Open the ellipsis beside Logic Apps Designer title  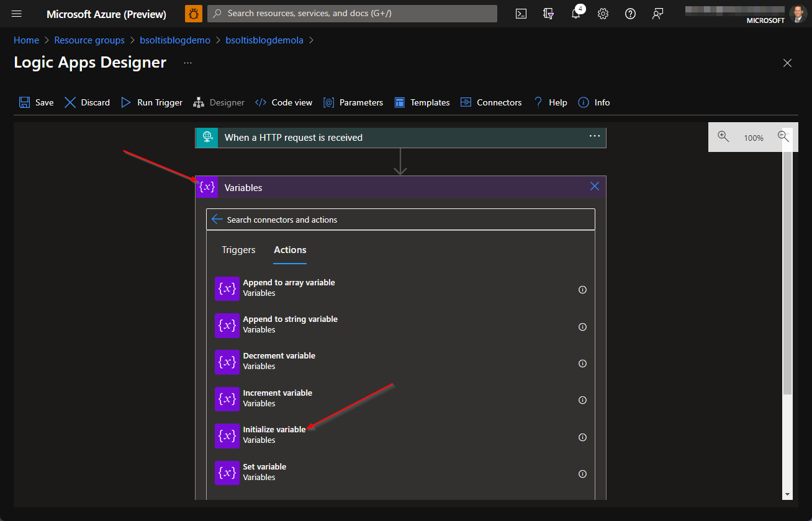coord(187,63)
